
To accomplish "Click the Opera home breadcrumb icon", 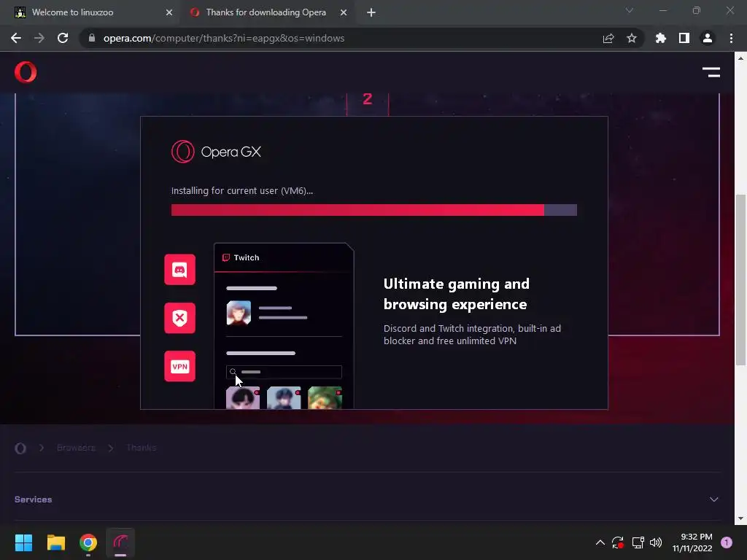I will tap(20, 448).
